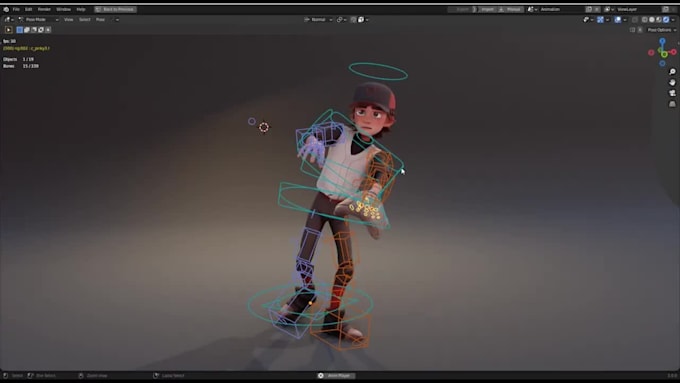Toggle the viewport gizmos display
Screen dimensions: 680x383
(x=601, y=20)
